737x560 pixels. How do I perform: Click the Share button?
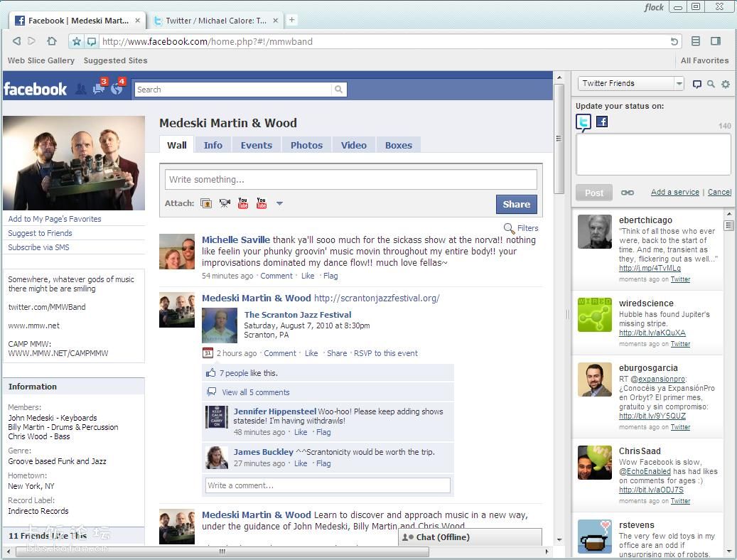coord(516,204)
